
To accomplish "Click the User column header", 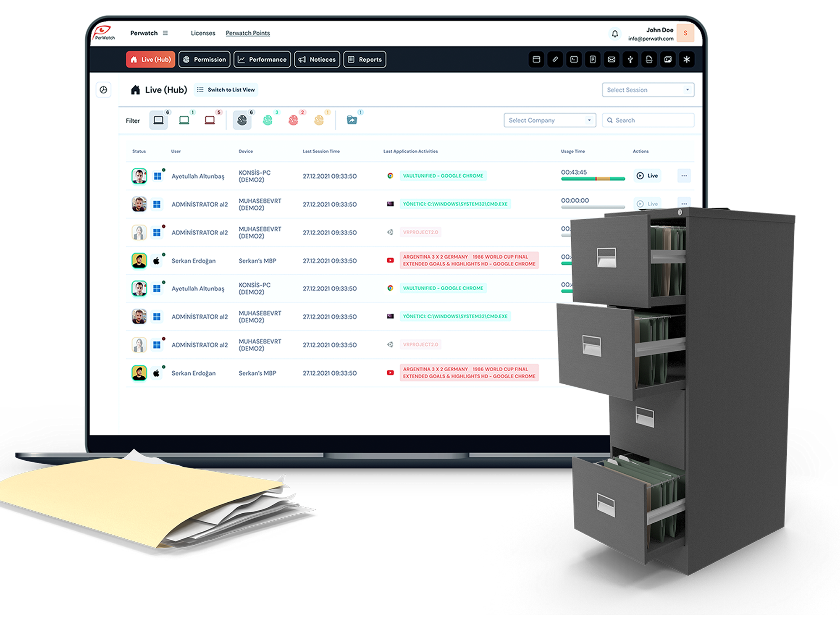I will coord(176,151).
